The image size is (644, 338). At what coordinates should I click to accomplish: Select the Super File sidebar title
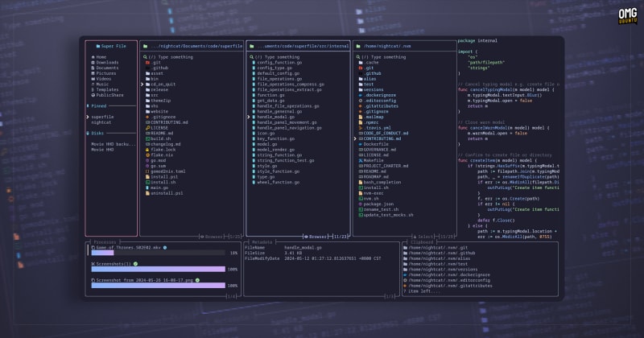[x=112, y=46]
